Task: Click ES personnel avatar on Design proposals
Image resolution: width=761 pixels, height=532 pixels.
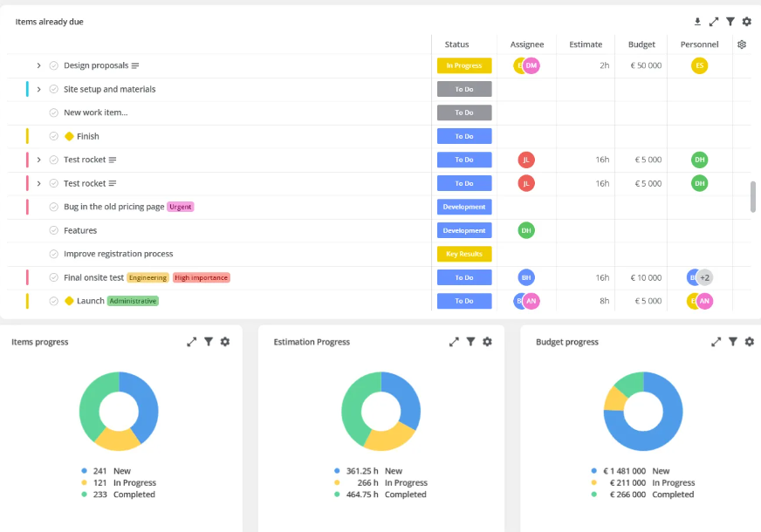Action: tap(699, 65)
